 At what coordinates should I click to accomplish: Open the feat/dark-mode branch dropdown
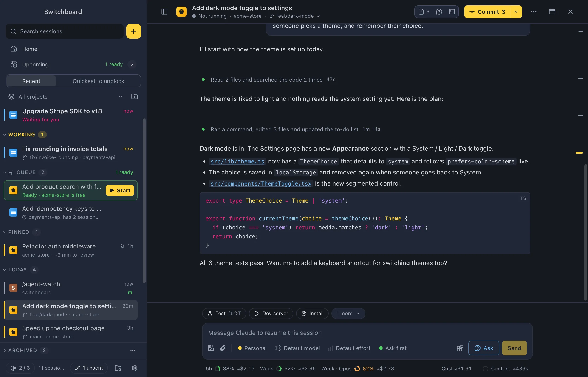pos(295,16)
